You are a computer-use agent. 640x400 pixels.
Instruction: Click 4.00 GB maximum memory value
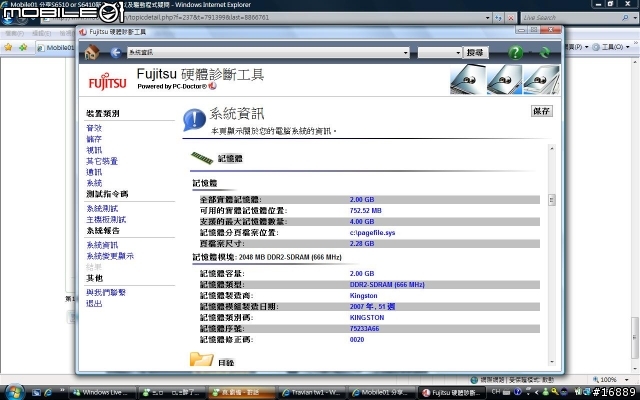(362, 222)
